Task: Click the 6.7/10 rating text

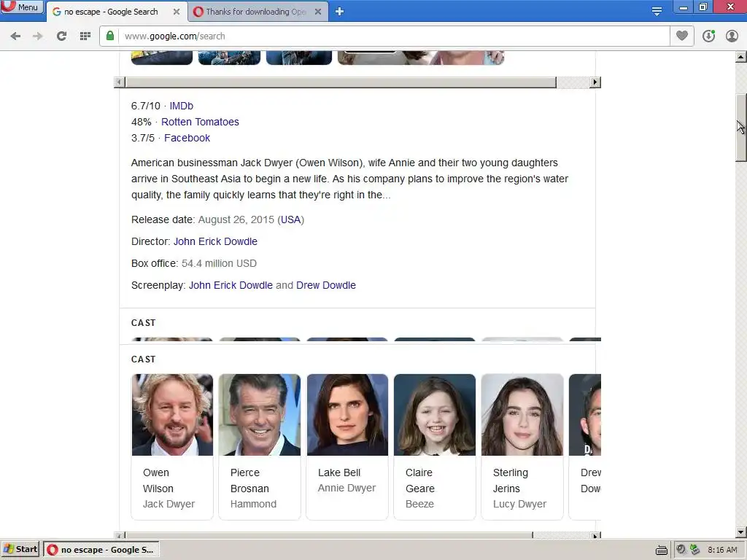Action: [x=146, y=106]
